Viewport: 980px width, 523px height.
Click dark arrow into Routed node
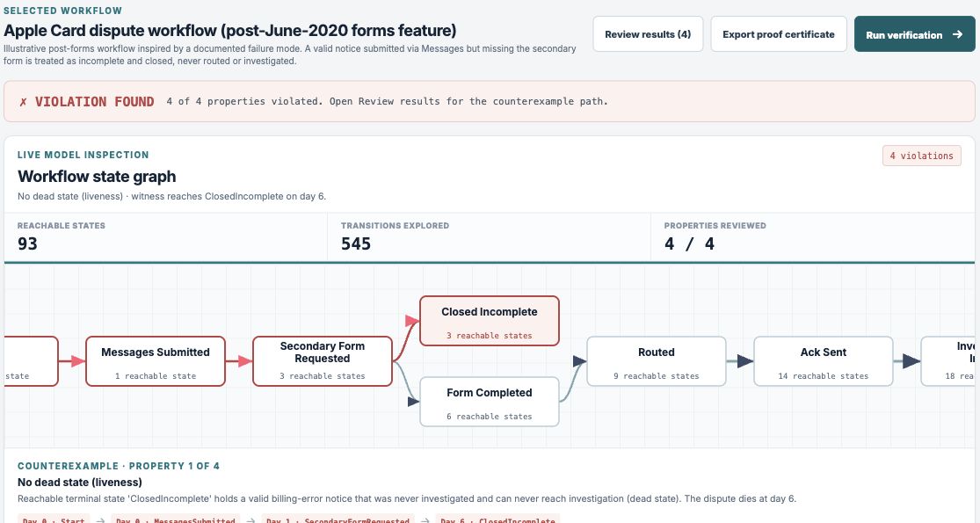580,361
